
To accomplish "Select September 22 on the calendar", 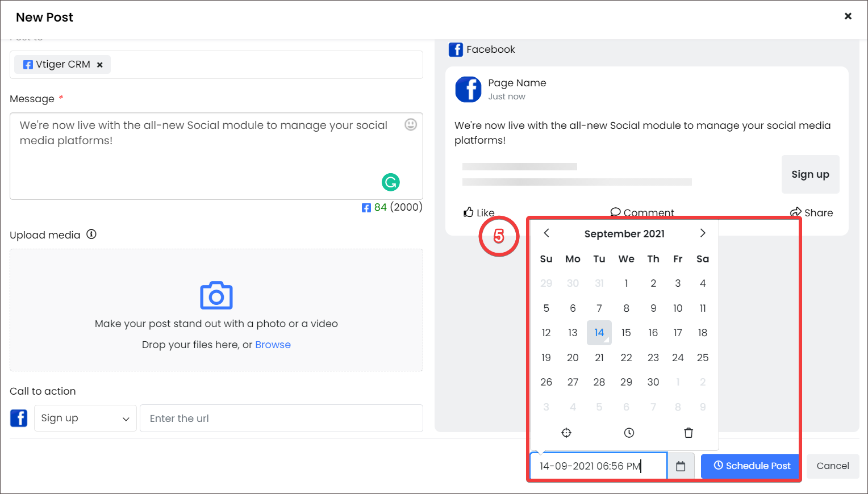I will 626,357.
